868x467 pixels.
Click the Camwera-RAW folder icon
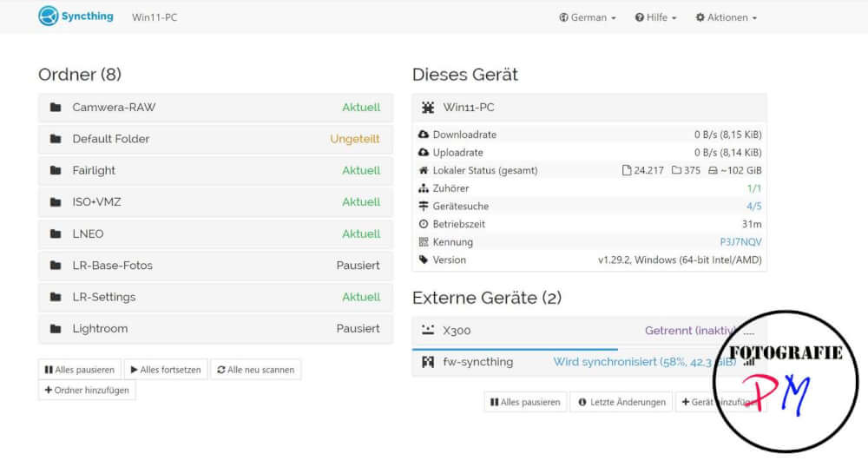[56, 108]
